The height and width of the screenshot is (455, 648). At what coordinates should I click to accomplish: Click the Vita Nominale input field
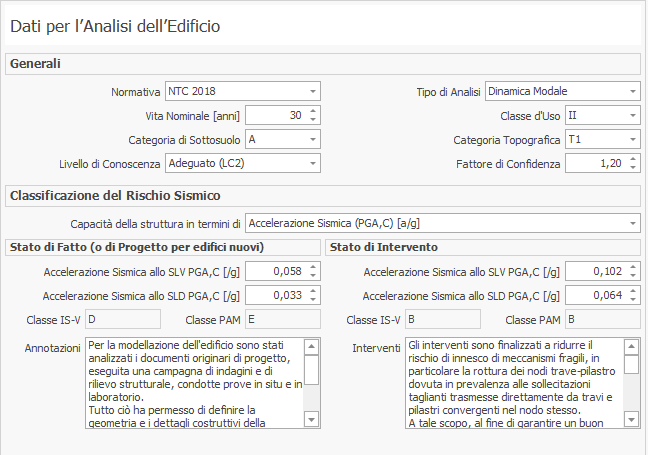[x=274, y=115]
